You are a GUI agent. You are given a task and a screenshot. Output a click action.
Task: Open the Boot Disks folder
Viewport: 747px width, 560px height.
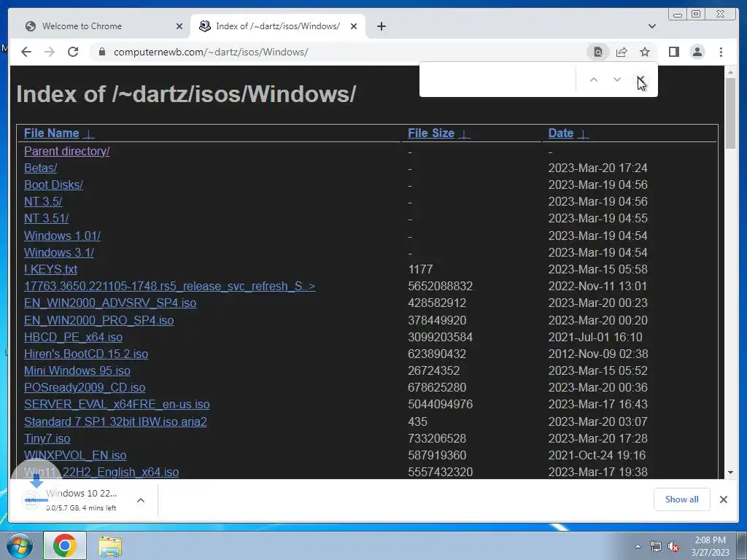coord(53,184)
